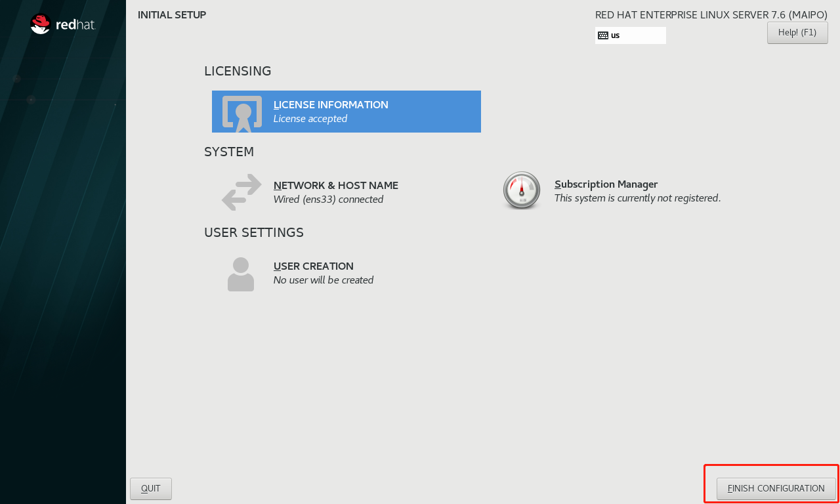Quit the initial setup
The image size is (840, 504).
click(151, 488)
